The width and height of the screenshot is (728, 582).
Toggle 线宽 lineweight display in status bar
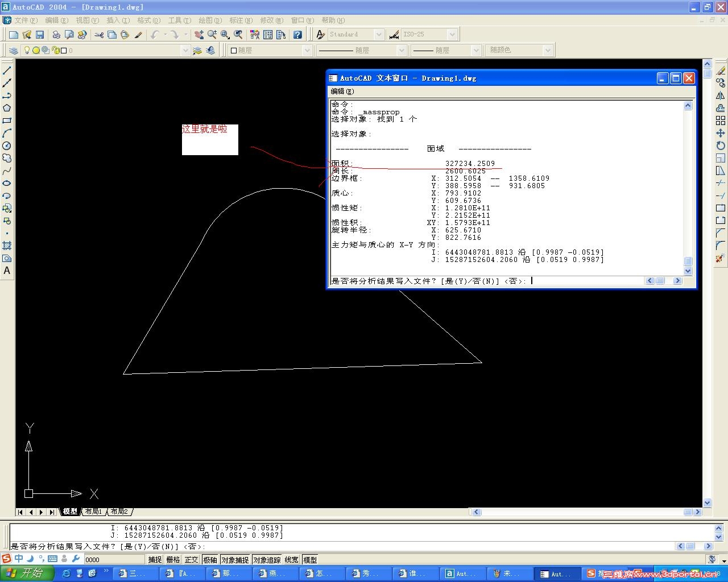[292, 560]
